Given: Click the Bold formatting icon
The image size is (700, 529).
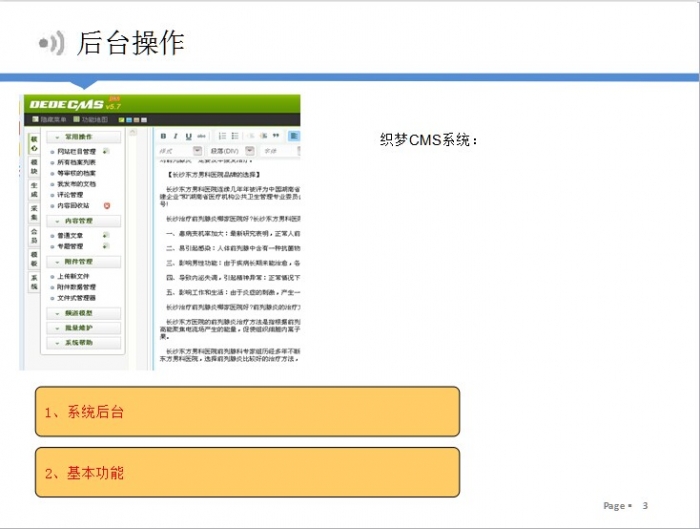Looking at the screenshot, I should (x=163, y=136).
